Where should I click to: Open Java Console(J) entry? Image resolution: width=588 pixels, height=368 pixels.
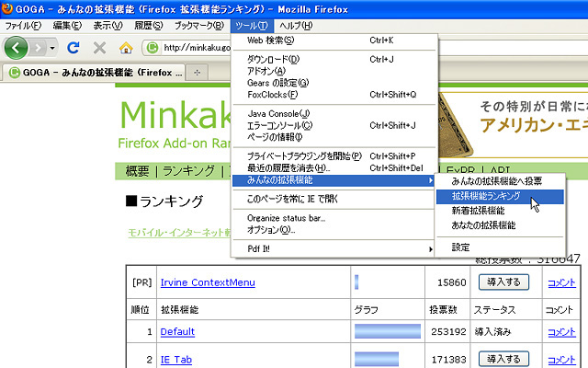click(334, 114)
